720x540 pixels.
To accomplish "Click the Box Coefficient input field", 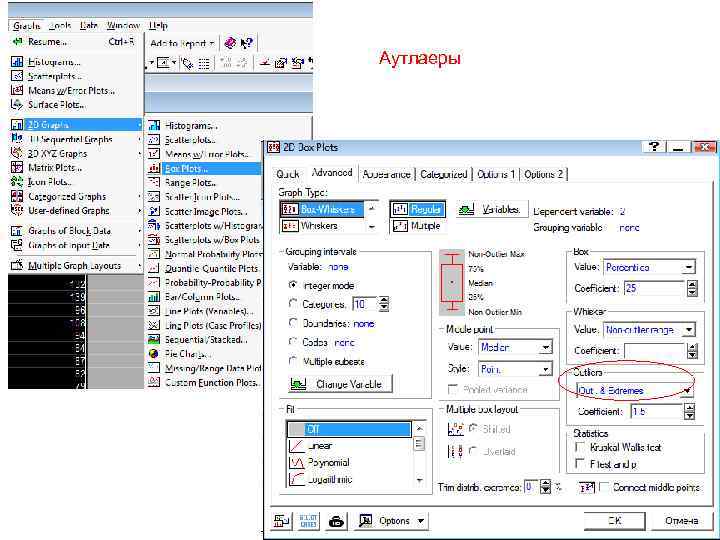I will (x=654, y=288).
